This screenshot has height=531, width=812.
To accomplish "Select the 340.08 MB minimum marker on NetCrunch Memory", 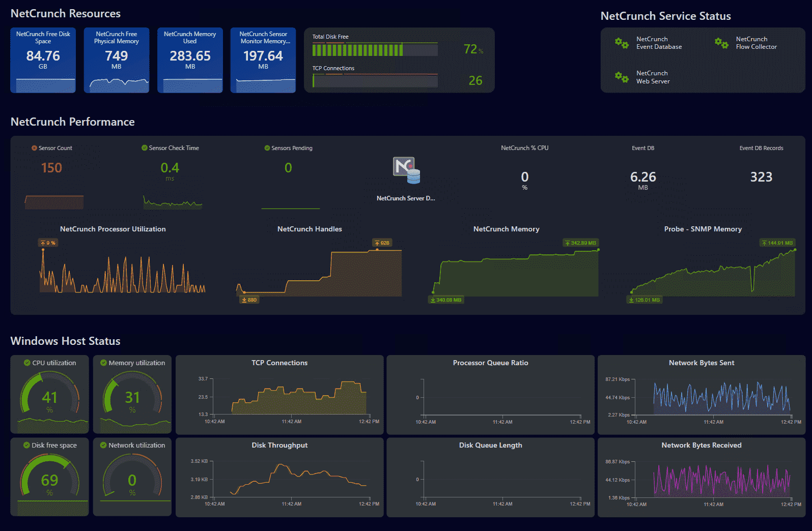I will 446,300.
